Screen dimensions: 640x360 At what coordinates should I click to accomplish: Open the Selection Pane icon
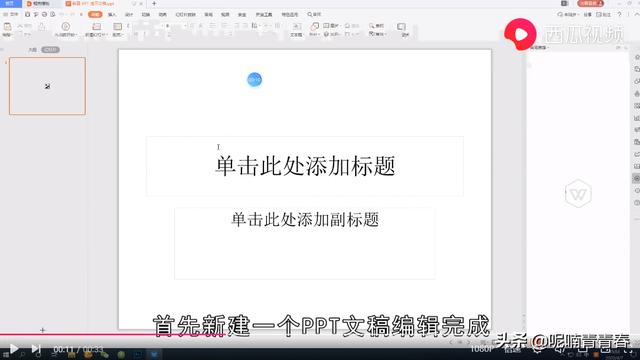[x=401, y=27]
